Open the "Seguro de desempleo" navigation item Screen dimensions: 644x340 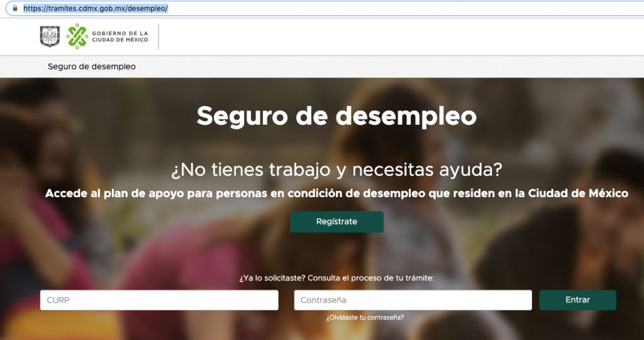tap(92, 67)
